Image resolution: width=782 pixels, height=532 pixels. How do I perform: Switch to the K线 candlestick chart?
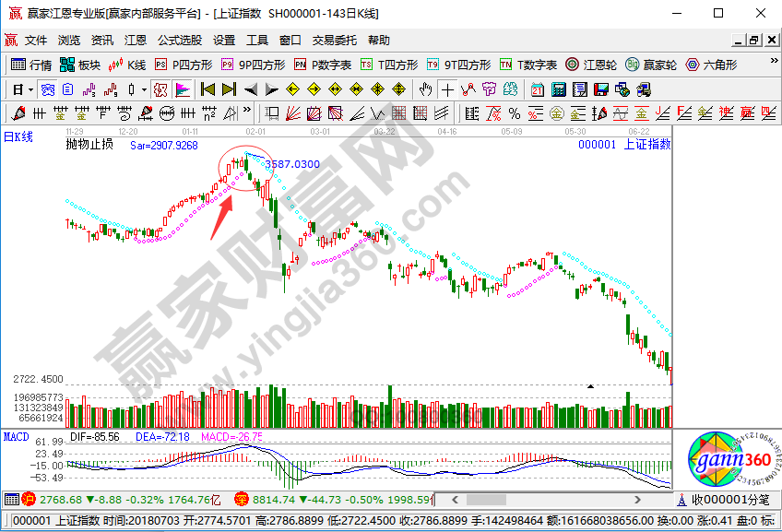127,65
